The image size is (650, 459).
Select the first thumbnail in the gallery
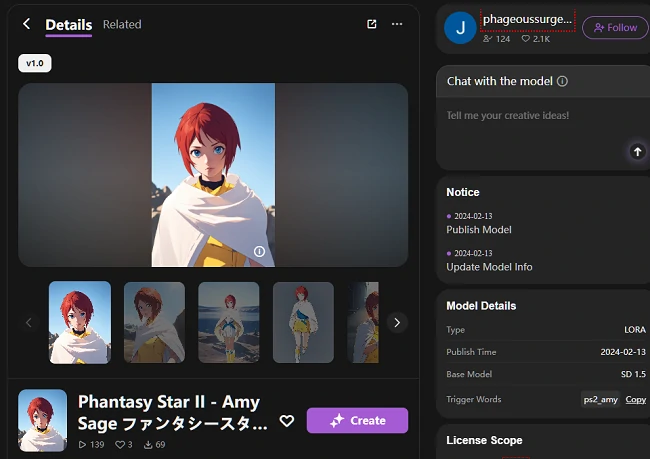click(x=80, y=322)
